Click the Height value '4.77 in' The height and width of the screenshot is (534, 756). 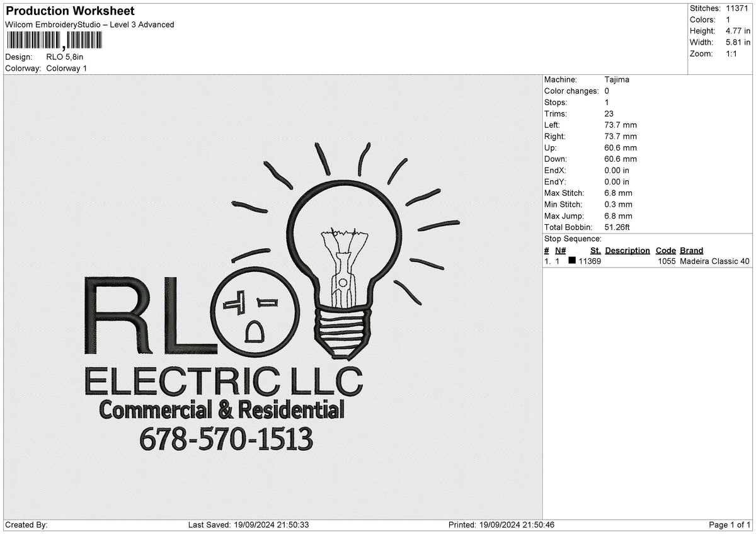pyautogui.click(x=738, y=31)
